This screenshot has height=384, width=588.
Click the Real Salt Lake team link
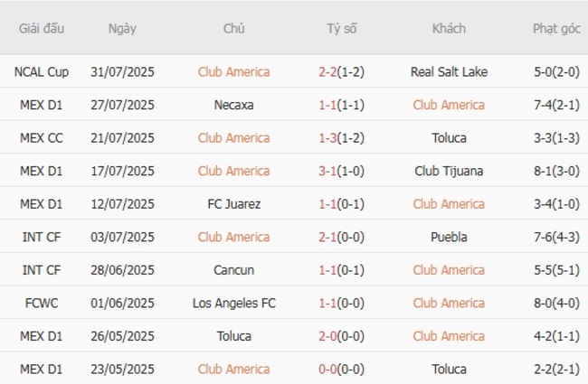[x=449, y=71]
